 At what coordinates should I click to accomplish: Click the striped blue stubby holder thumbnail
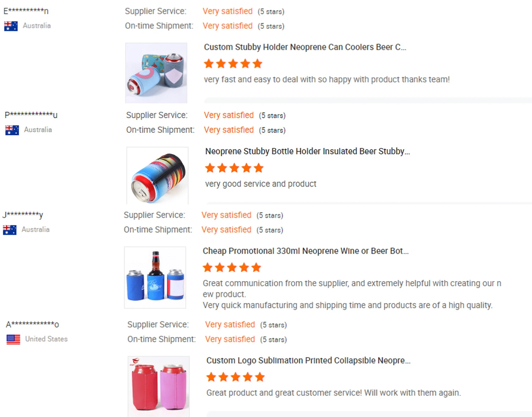coord(157,176)
